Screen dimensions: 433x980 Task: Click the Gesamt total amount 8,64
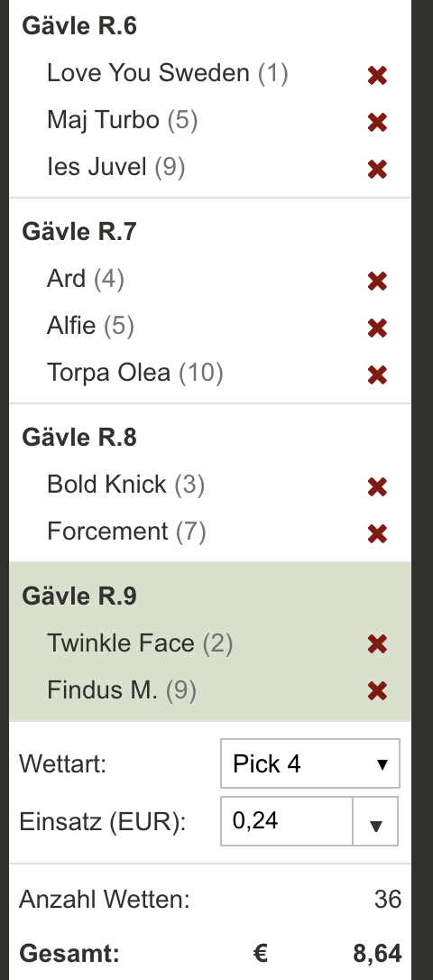click(377, 954)
